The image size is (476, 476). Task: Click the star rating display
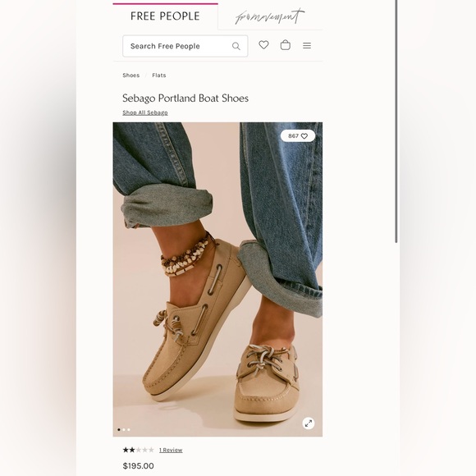tap(138, 450)
